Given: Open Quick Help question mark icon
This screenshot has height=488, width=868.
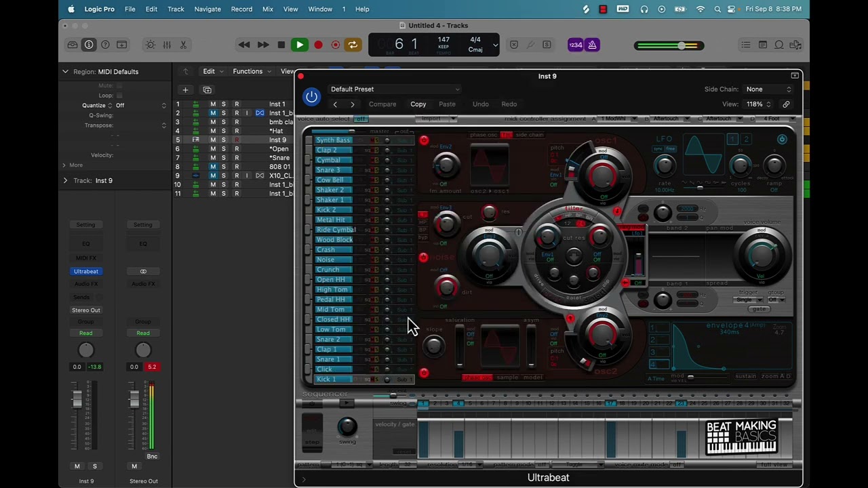Looking at the screenshot, I should [x=105, y=45].
